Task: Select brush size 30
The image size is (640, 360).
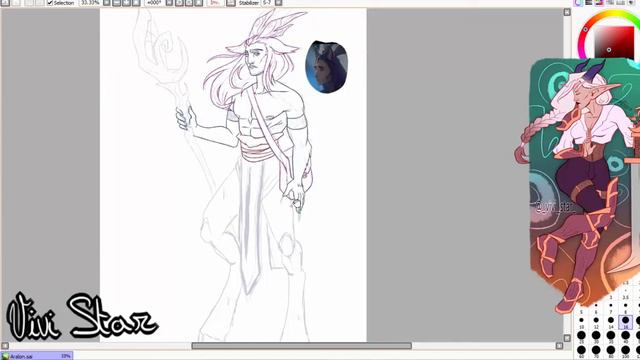Action: coord(596,338)
